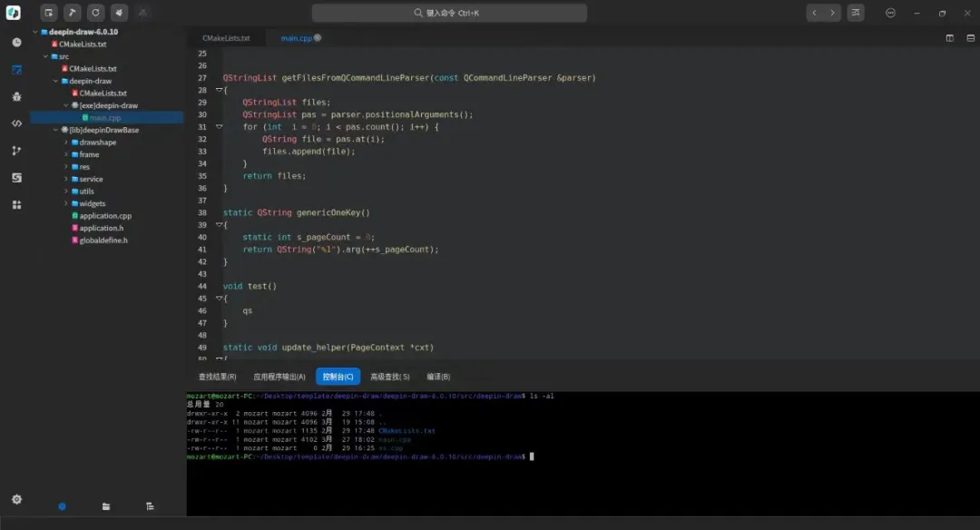Open the debug (bug) sidebar view
The width and height of the screenshot is (980, 530).
[17, 97]
